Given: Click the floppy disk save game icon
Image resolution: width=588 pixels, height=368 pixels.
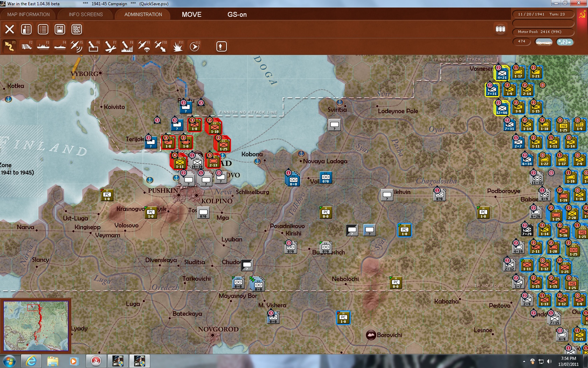Looking at the screenshot, I should (x=60, y=29).
